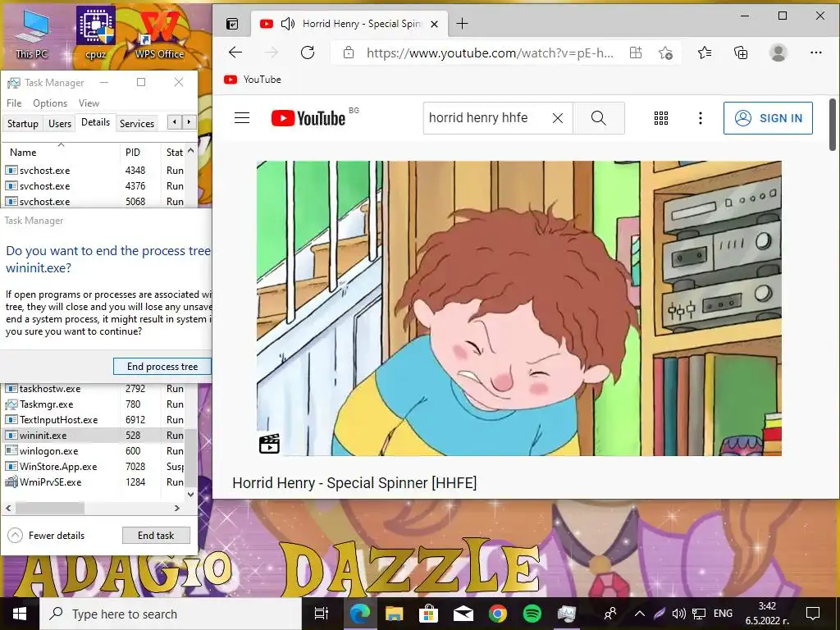The width and height of the screenshot is (840, 630).
Task: Click the SIGN IN button
Action: pyautogui.click(x=768, y=118)
